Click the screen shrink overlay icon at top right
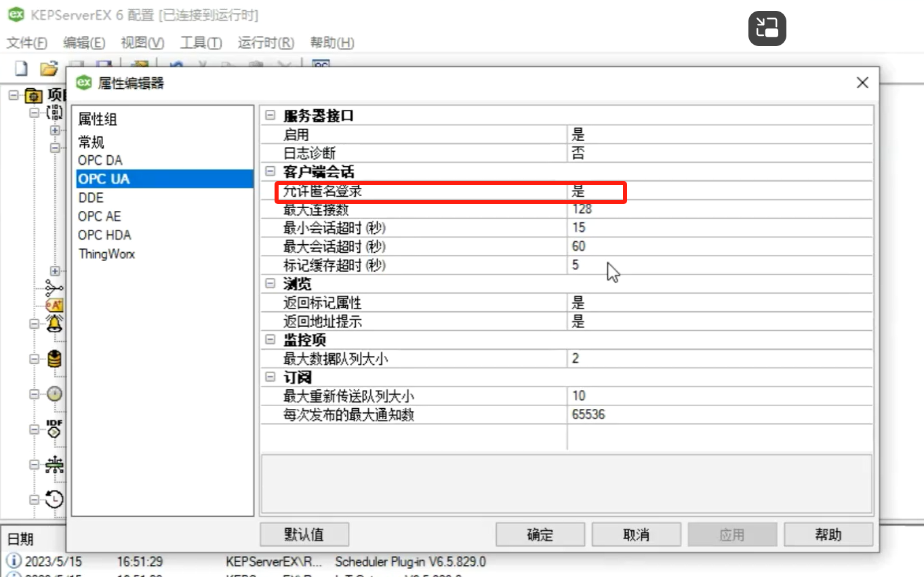 (767, 28)
